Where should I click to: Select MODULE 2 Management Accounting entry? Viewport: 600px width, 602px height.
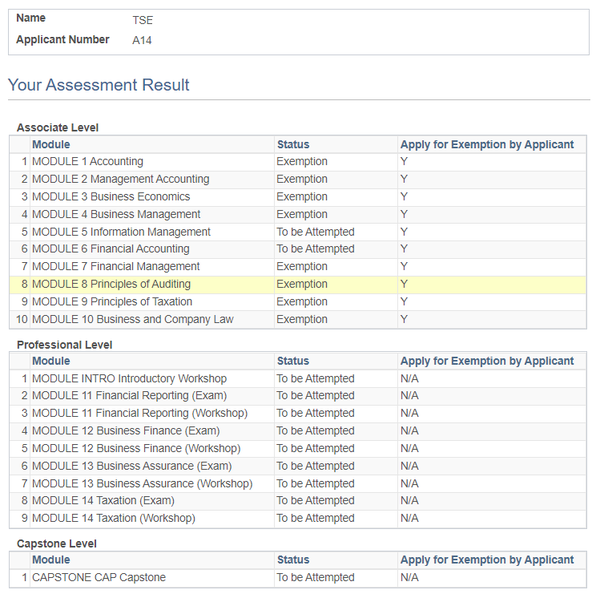[x=121, y=179]
